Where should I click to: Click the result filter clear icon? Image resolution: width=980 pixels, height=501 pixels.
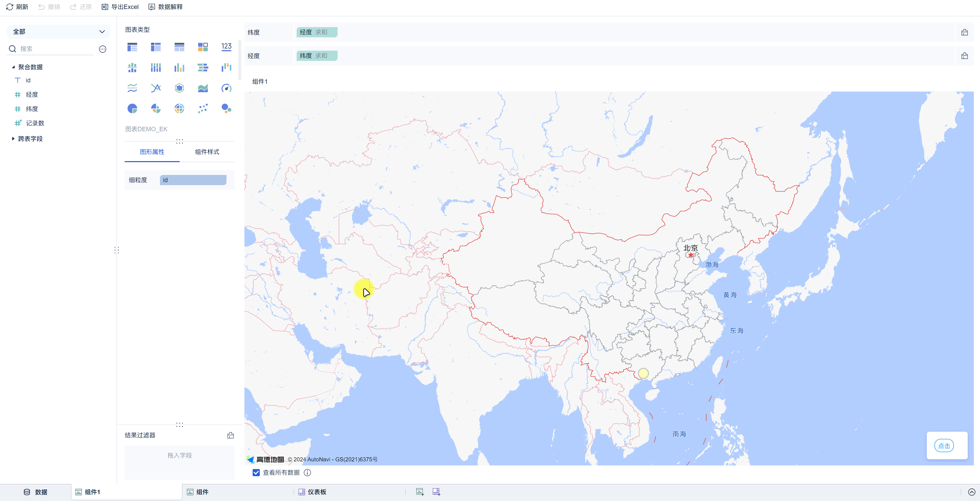click(x=231, y=435)
